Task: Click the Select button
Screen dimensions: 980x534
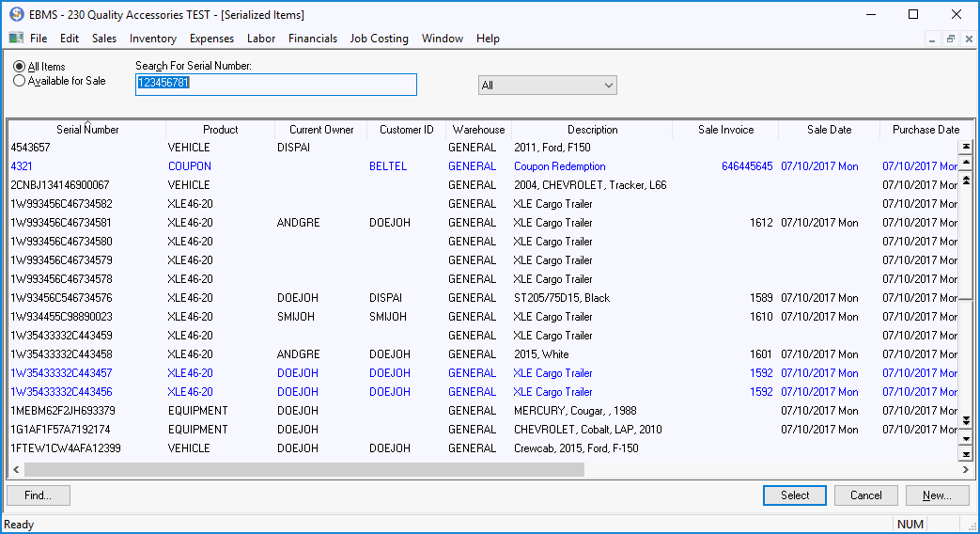Action: 794,495
